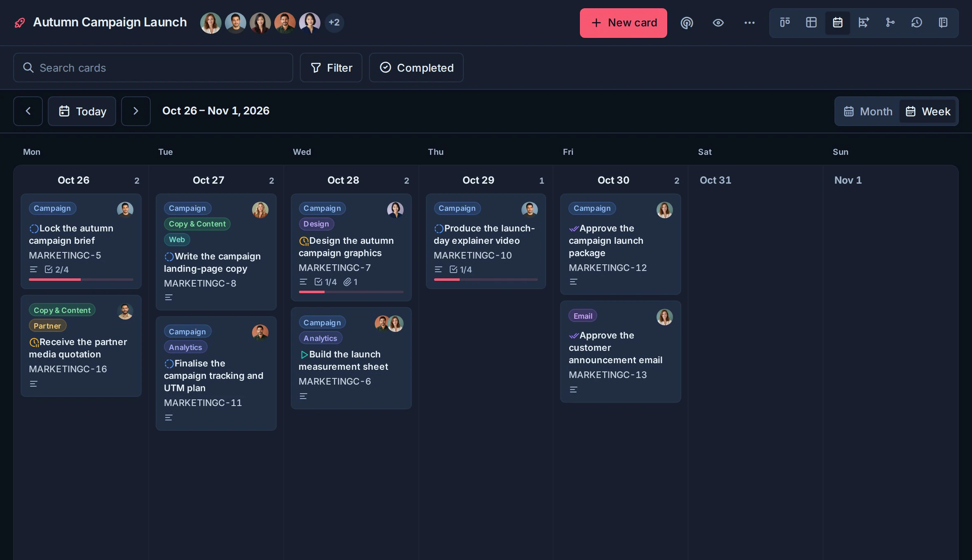Screen dimensions: 972x560
Task: Open the branch dependency view icon
Action: [x=890, y=23]
